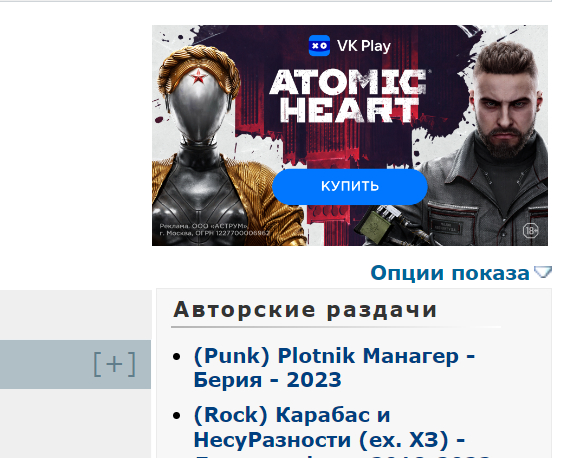Click the ATOMIC HEART game title logo
The image size is (567, 458).
click(x=348, y=96)
